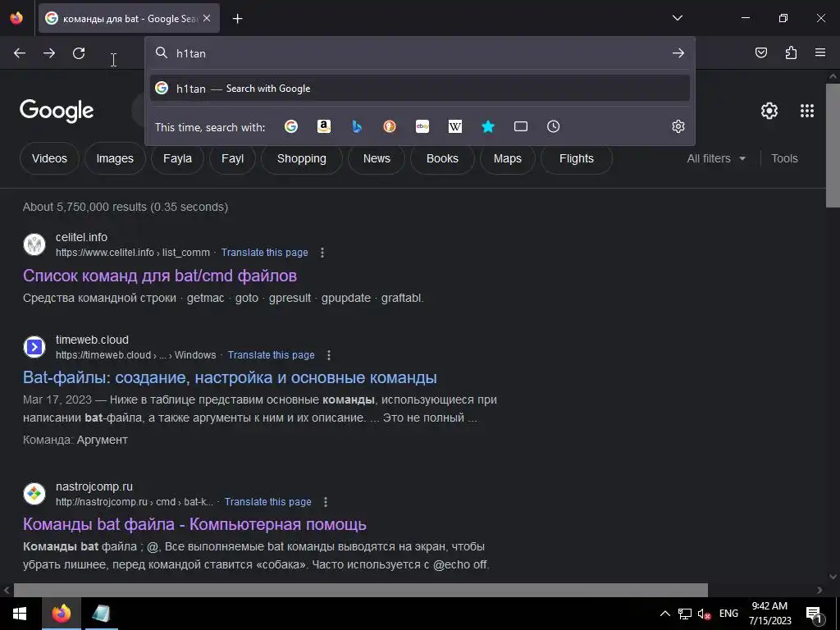
Task: Select the Shopping filter tab
Action: pos(302,158)
